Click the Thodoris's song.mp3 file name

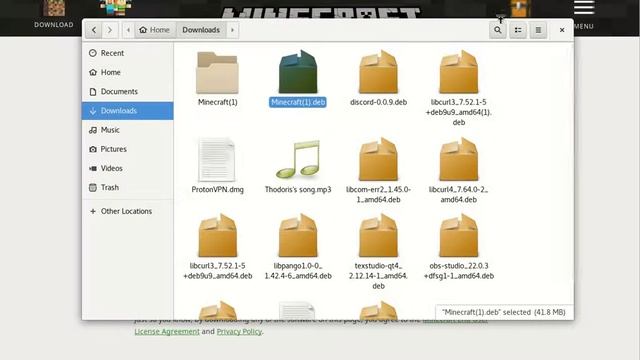(x=298, y=189)
